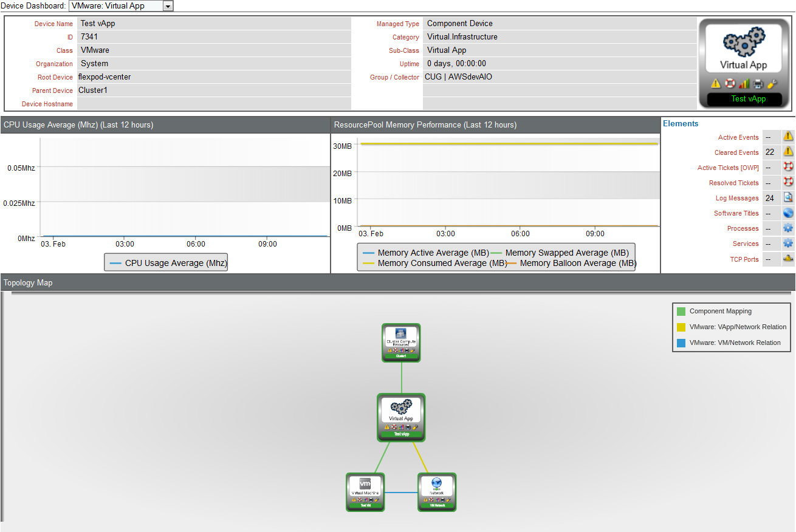Screen dimensions: 796x532
Task: Click the TCP Ports icon
Action: (x=788, y=258)
